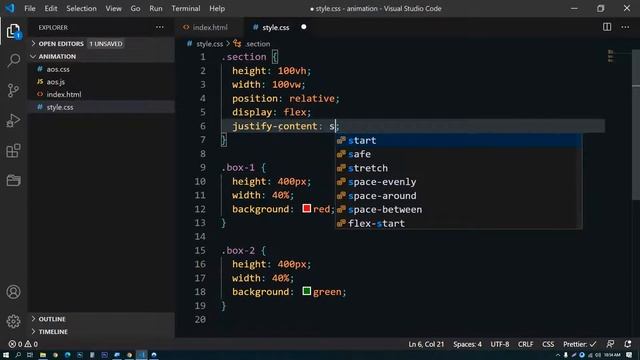Viewport: 640px width, 360px height.
Task: Choose the stretch suggestion
Action: (458, 168)
